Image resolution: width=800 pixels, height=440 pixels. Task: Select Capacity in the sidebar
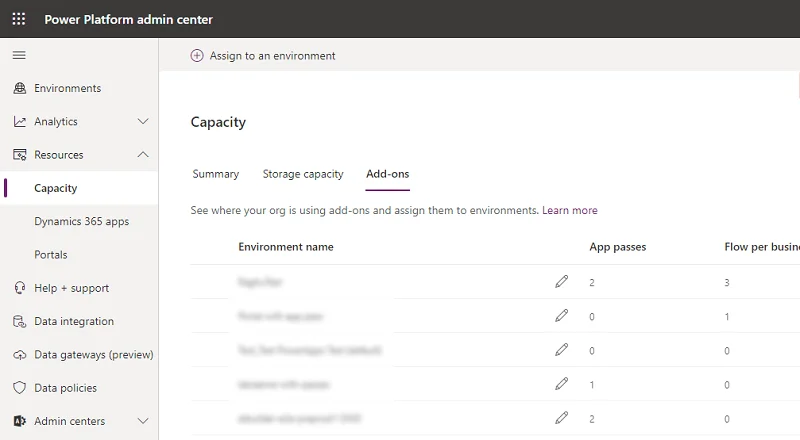(56, 188)
